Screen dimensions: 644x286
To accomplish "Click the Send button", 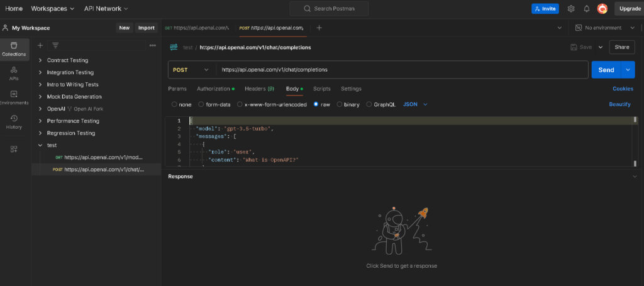I will tap(606, 70).
